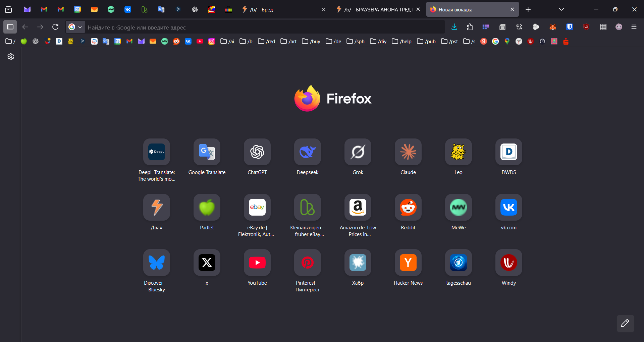
Task: Open the Hacker News shortcut tile
Action: (x=408, y=263)
